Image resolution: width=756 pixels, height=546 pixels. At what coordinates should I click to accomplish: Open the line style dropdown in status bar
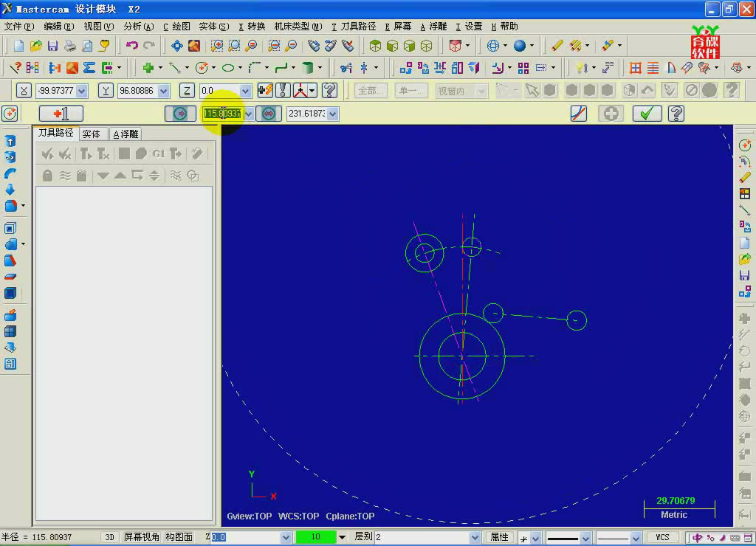[x=585, y=537]
